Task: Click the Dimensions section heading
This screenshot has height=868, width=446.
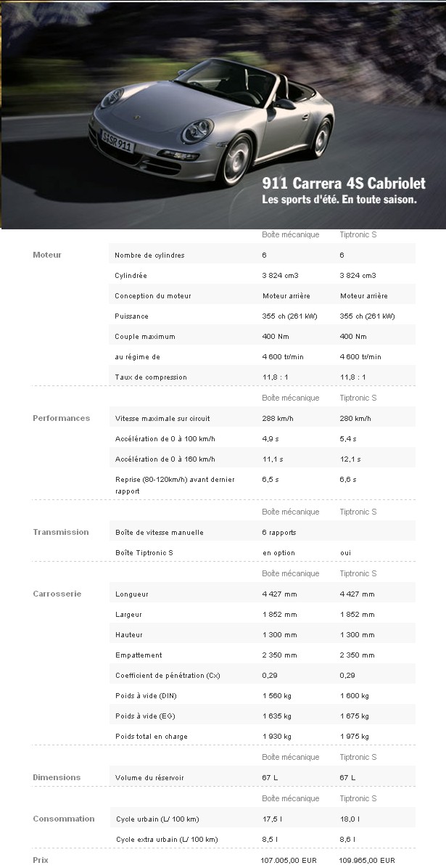Action: click(57, 777)
